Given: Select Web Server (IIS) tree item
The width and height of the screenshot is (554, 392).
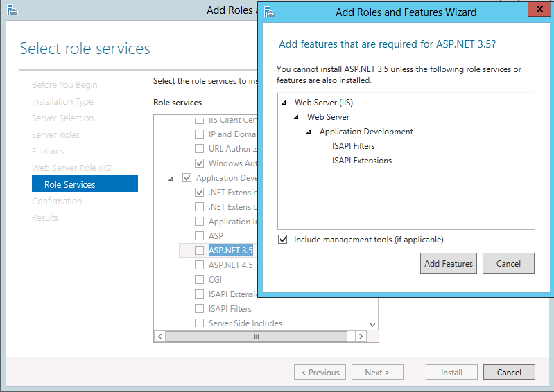Looking at the screenshot, I should [324, 103].
